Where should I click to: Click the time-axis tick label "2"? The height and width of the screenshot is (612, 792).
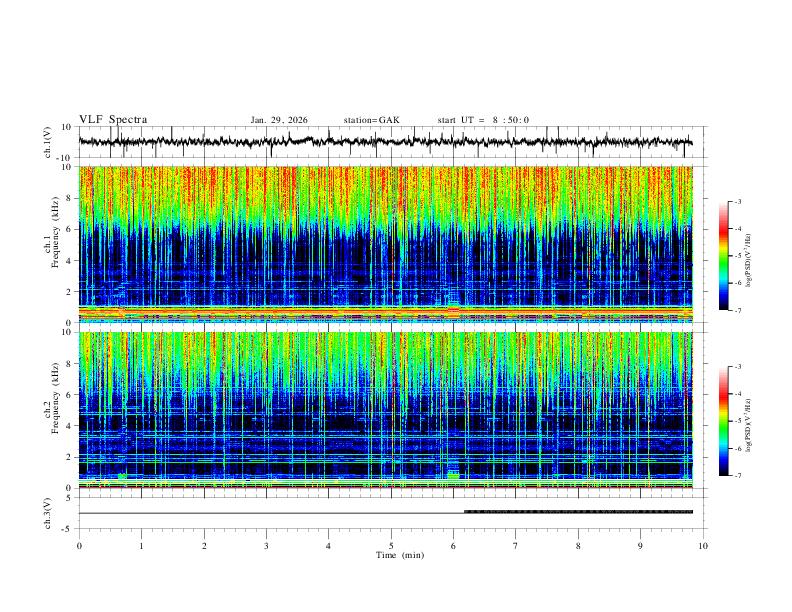pos(204,546)
